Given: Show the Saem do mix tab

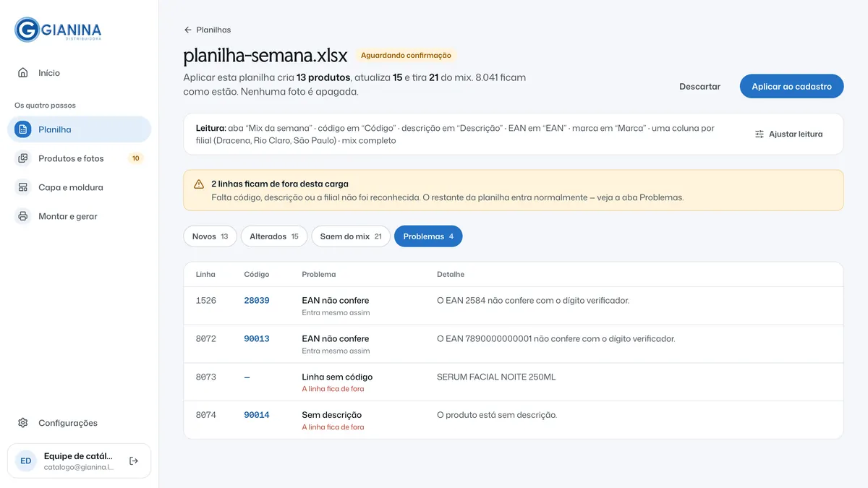Looking at the screenshot, I should (x=351, y=236).
